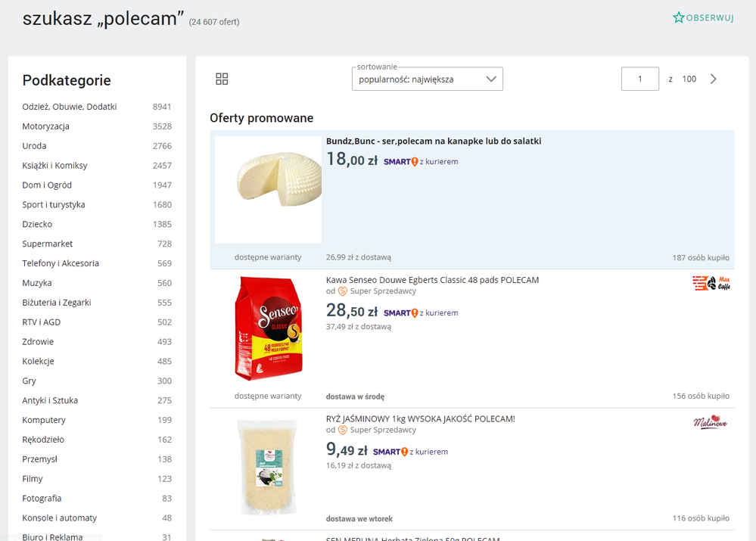The image size is (756, 541).
Task: Click Malinowe seller logo
Action: point(710,422)
